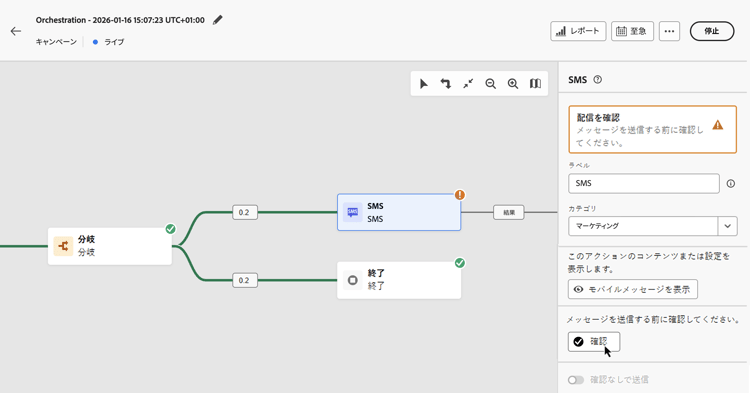The image size is (750, 393).
Task: Toggle 確認なしで送信 switch
Action: [x=576, y=380]
